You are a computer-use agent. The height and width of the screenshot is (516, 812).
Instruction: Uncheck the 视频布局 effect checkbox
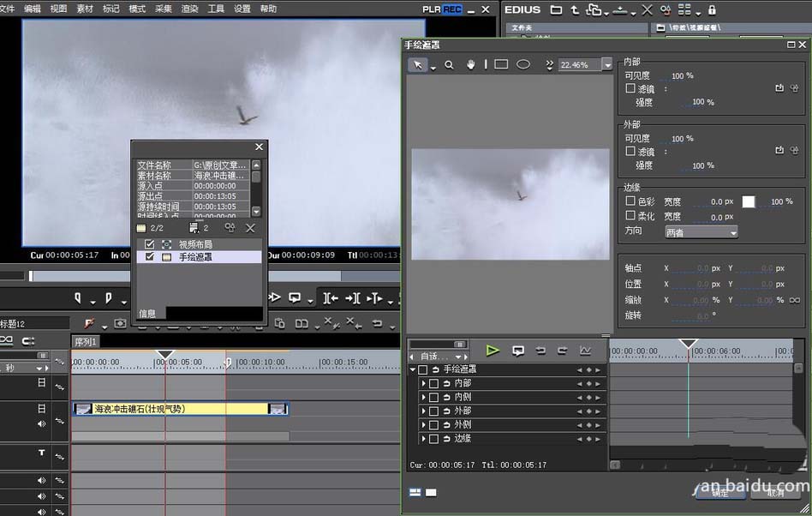pos(150,244)
